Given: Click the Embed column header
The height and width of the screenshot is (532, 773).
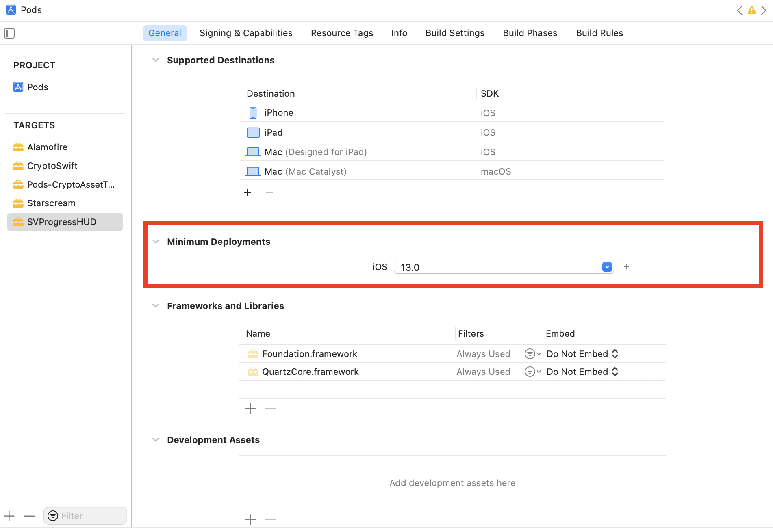Looking at the screenshot, I should click(560, 333).
